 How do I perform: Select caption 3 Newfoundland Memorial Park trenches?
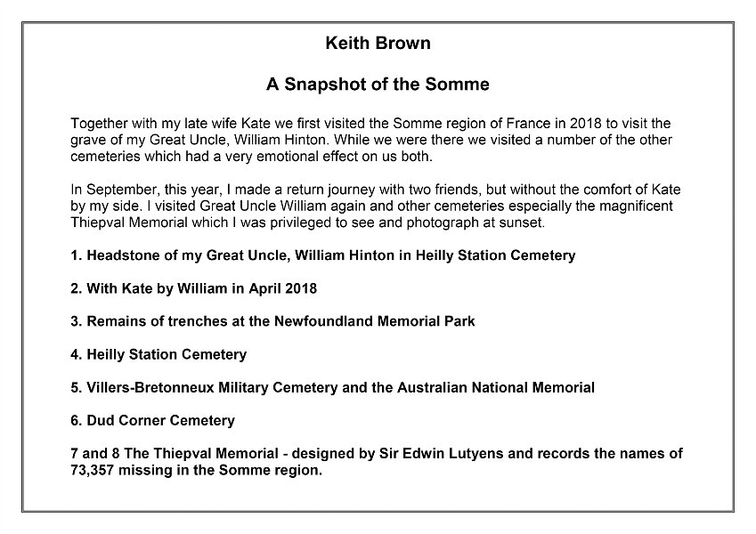coord(272,321)
